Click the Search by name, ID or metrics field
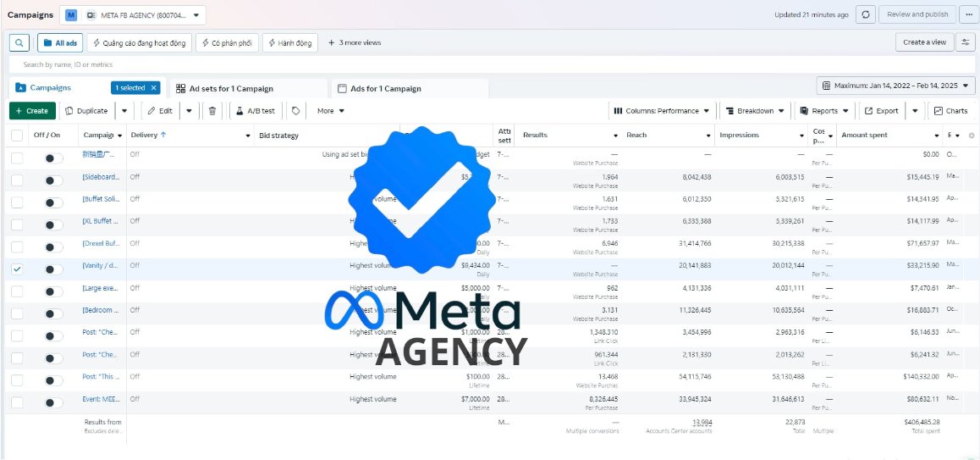 [x=492, y=64]
